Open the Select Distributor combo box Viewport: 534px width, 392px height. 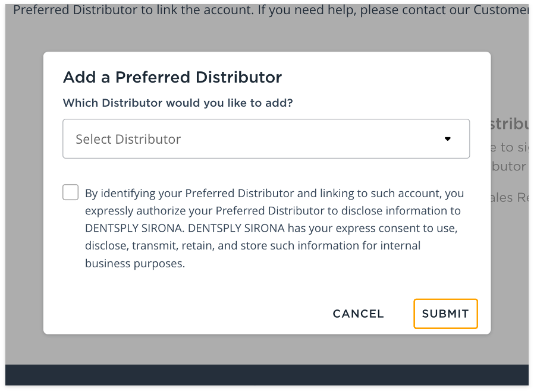[x=266, y=139]
